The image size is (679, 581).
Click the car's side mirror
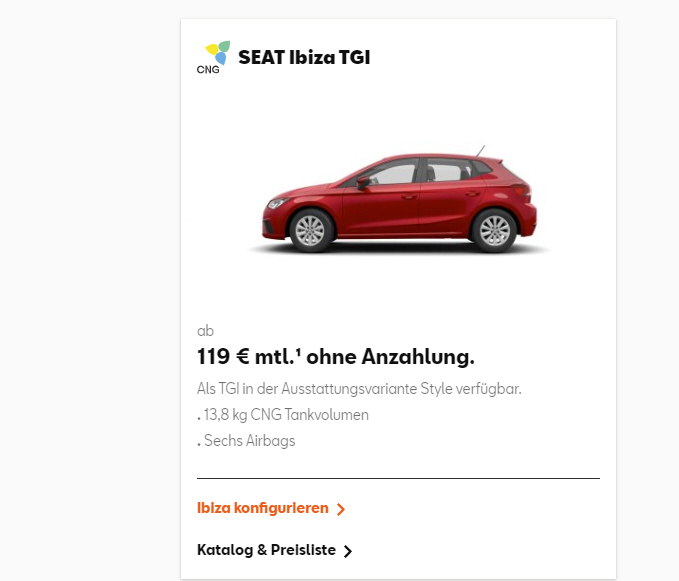click(363, 182)
